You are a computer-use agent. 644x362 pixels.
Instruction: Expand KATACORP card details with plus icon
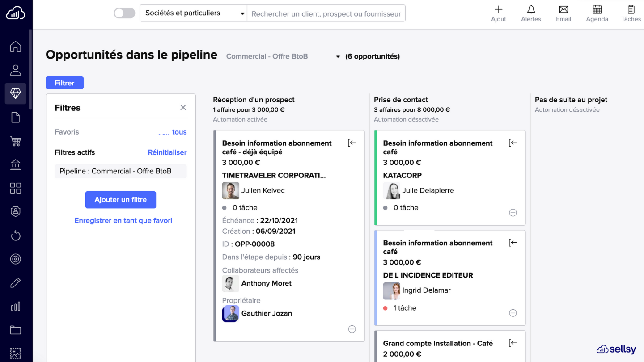pyautogui.click(x=513, y=213)
